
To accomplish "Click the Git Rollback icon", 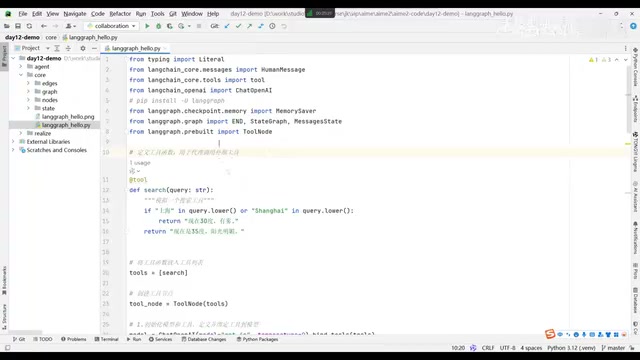I will tap(284, 26).
